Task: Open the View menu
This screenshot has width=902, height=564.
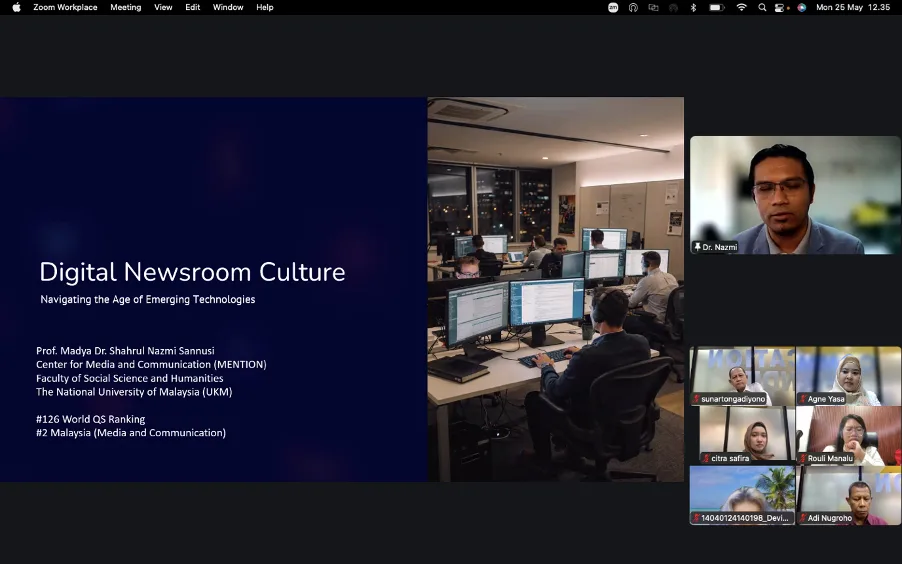Action: pyautogui.click(x=163, y=7)
